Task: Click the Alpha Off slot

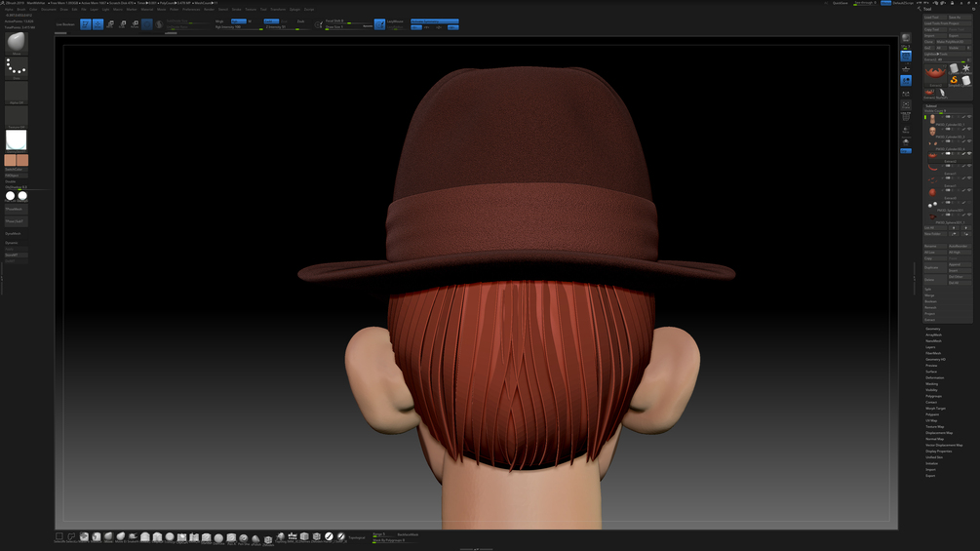Action: (17, 92)
